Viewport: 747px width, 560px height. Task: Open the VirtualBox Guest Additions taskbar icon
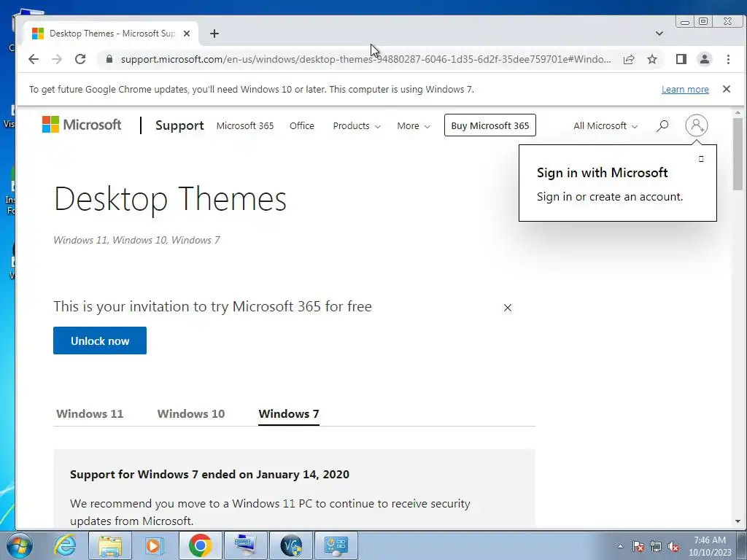point(290,545)
